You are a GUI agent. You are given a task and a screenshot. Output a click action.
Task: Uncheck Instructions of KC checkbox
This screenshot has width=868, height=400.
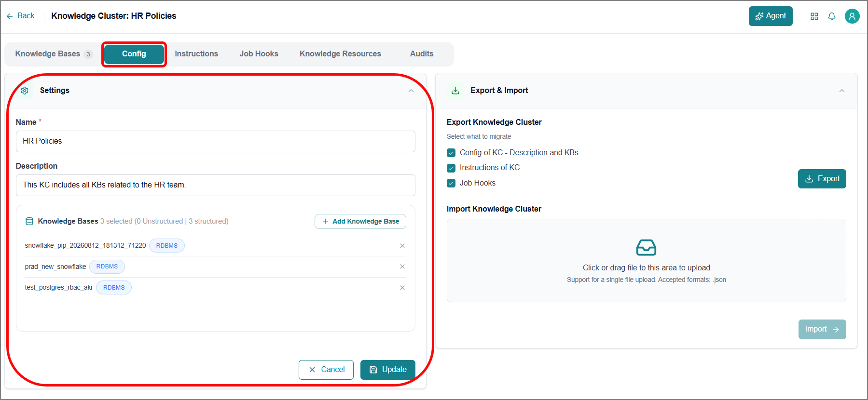pos(451,168)
